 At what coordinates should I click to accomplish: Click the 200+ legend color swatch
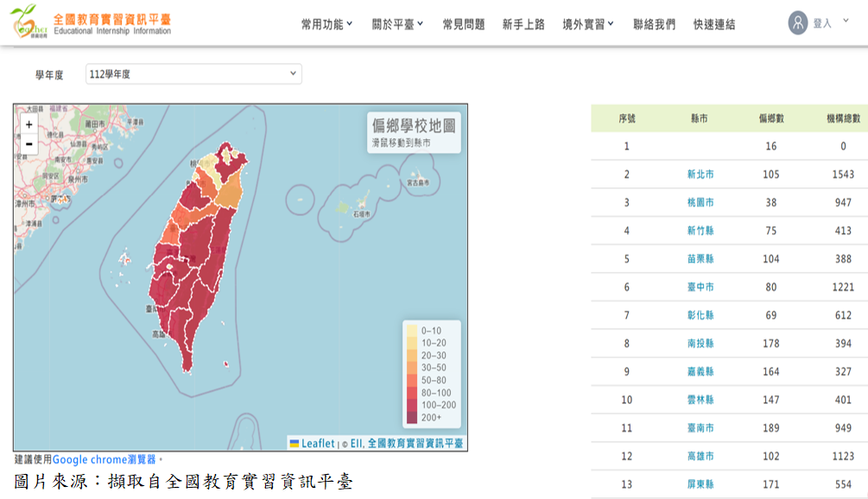[412, 417]
